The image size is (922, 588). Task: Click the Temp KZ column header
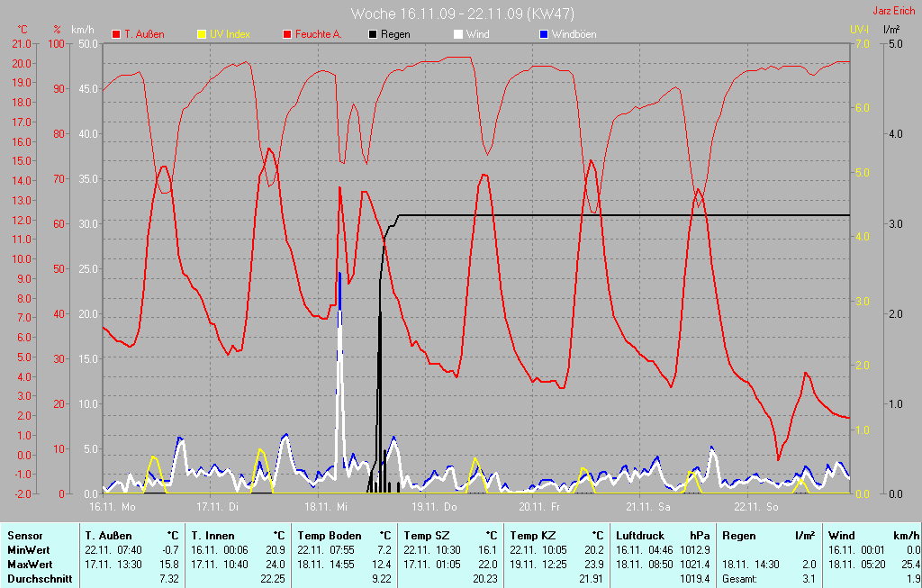(x=532, y=536)
